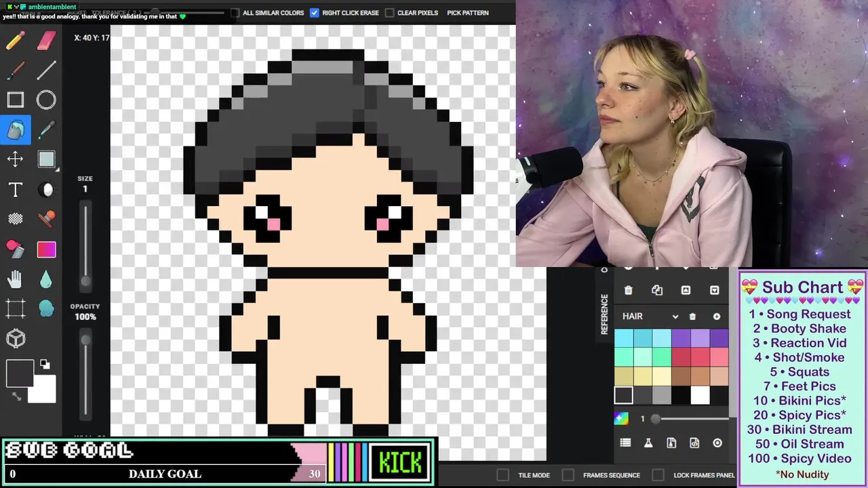Pick the pink swatch in second palette row
Screen dimensions: 868x488
coord(719,357)
